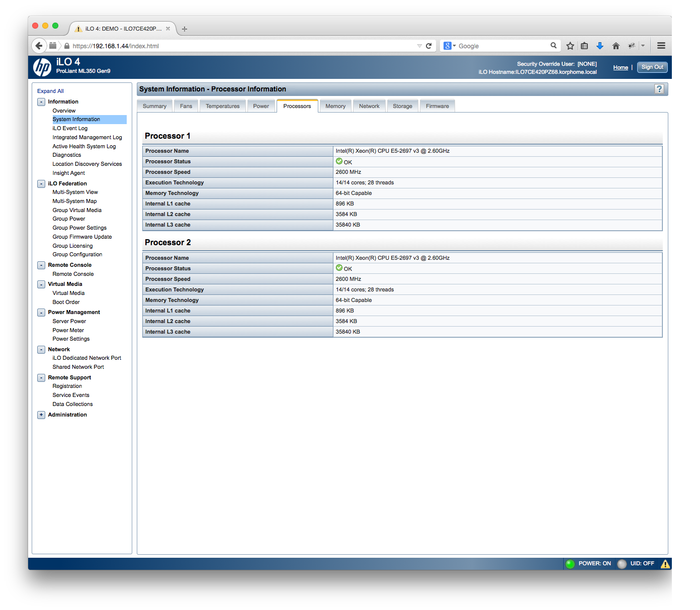Open Insight Agent page
The width and height of the screenshot is (700, 610).
click(x=68, y=173)
